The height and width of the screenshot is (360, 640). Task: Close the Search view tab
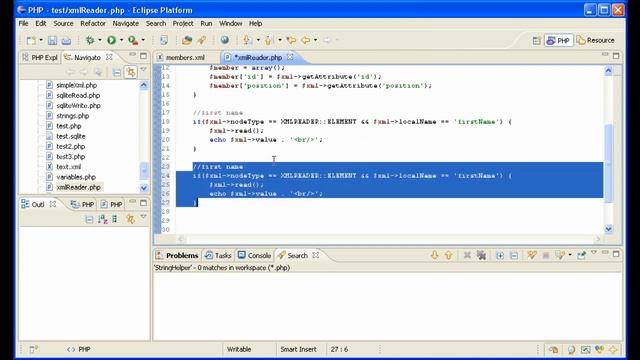(316, 255)
